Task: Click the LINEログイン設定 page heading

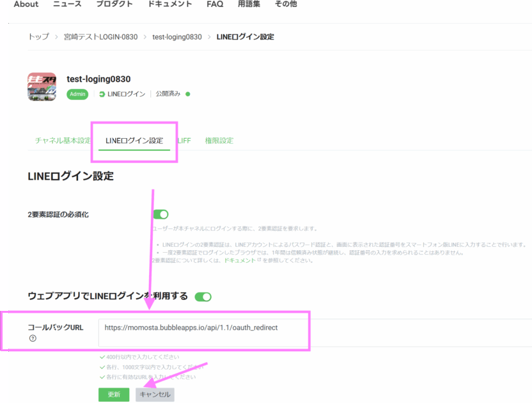Action: [x=70, y=176]
